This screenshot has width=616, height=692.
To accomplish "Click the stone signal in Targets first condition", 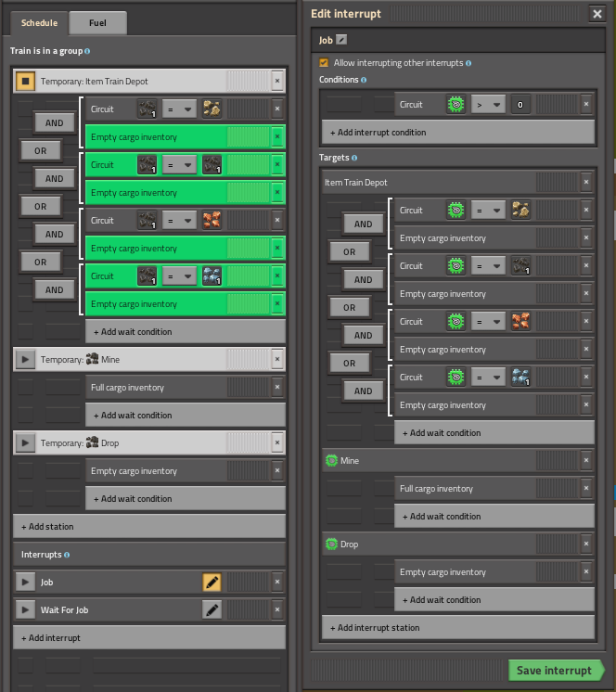I will pos(520,211).
